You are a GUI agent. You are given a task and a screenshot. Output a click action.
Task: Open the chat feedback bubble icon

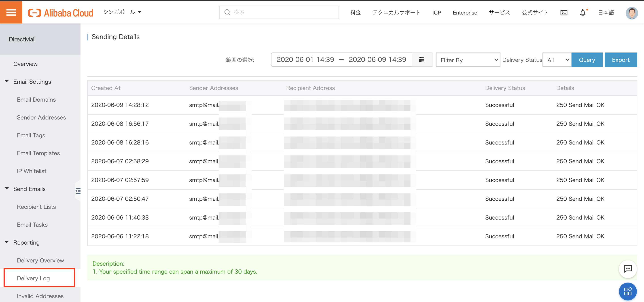point(627,269)
